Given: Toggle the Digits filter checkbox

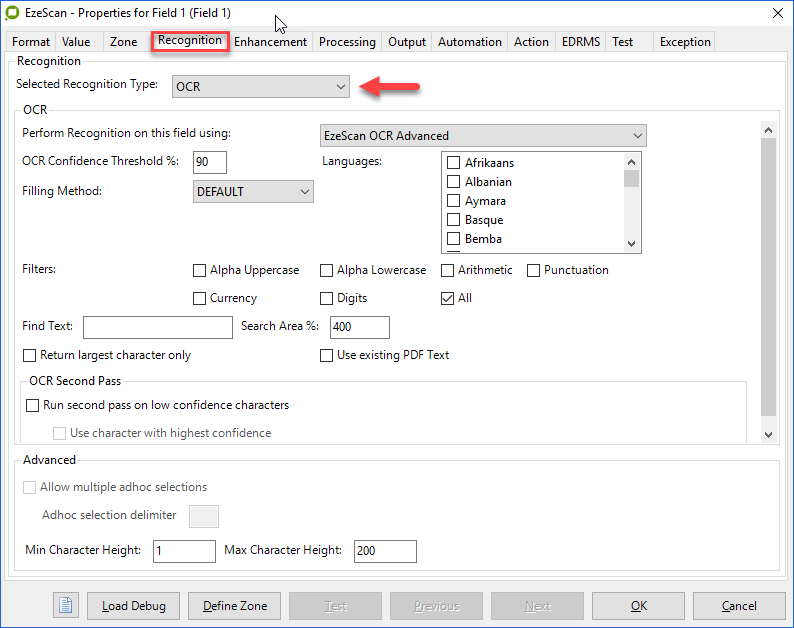Looking at the screenshot, I should (327, 298).
